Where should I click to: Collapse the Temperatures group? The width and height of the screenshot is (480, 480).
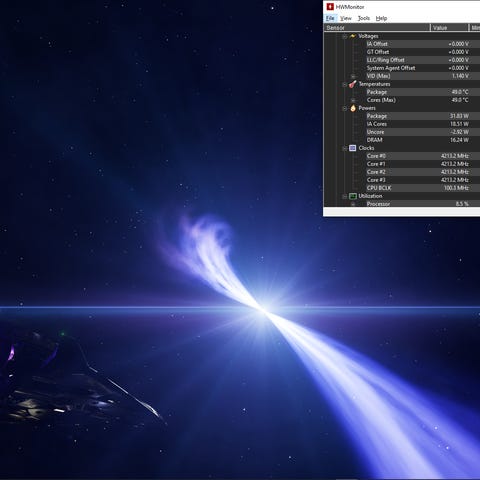click(345, 84)
